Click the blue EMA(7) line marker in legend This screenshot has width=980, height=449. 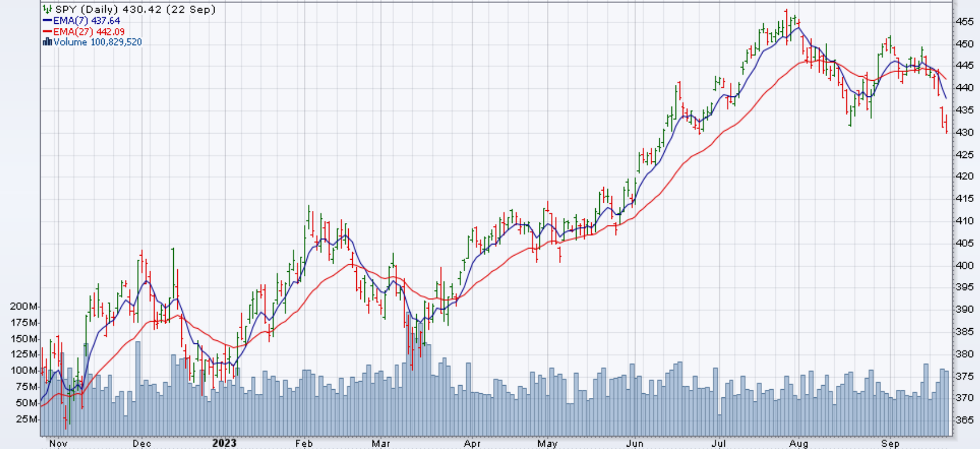(x=47, y=20)
